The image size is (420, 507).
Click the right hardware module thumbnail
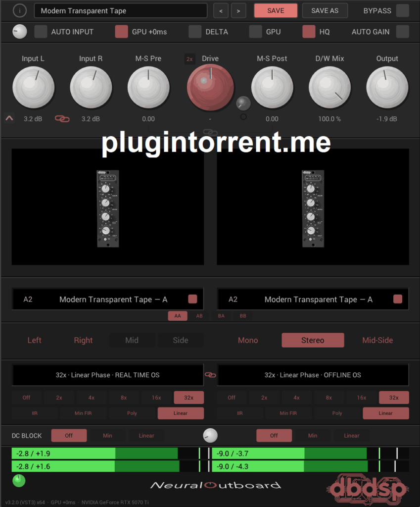[x=313, y=208]
